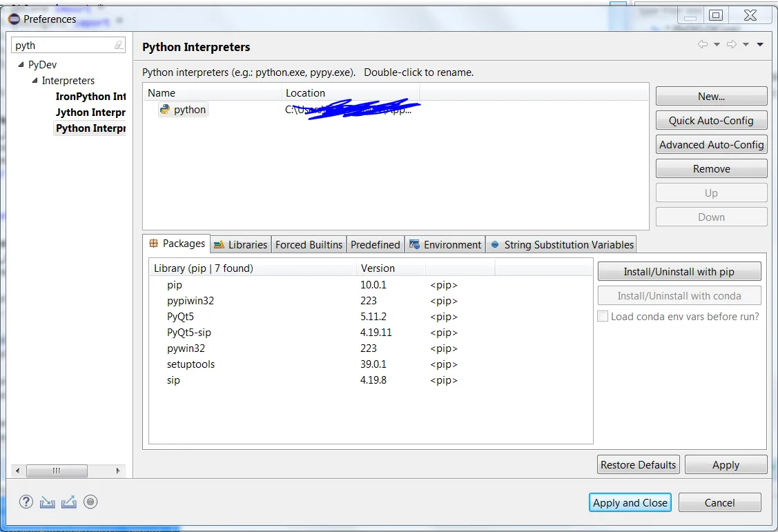Select the pip package row
The width and height of the screenshot is (778, 532).
pyautogui.click(x=371, y=285)
